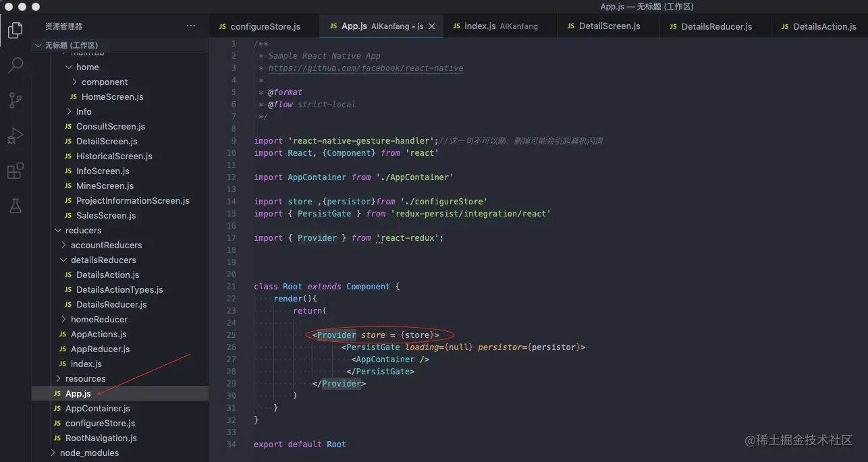
Task: Open DetailsAction.js in the file tree
Action: (120, 275)
